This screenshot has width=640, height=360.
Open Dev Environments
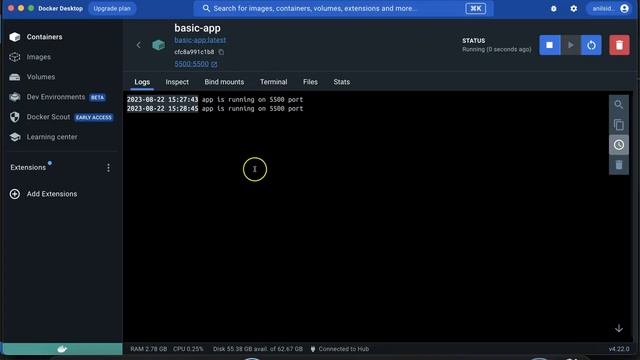point(56,97)
